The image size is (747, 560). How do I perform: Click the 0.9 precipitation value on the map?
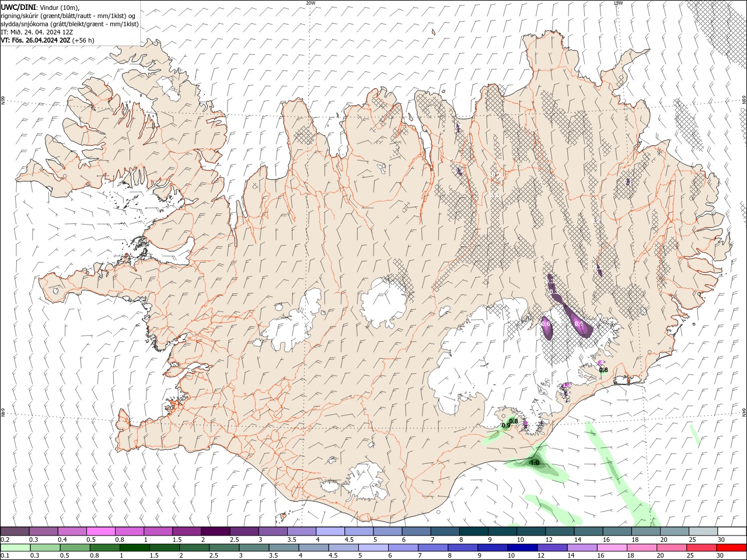pos(505,426)
